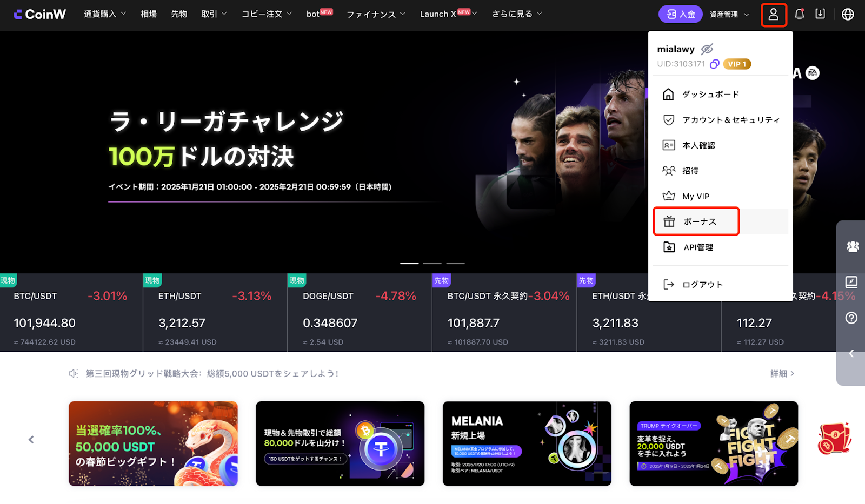Click the CoinW logo

pyautogui.click(x=39, y=14)
